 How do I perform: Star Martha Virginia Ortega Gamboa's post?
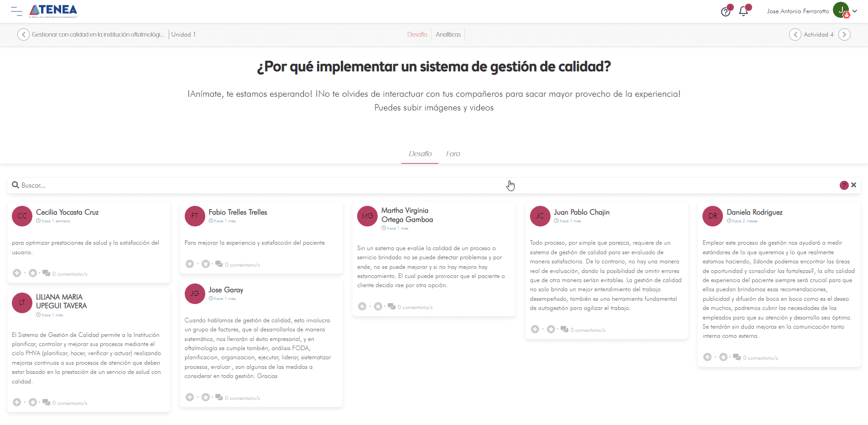378,307
